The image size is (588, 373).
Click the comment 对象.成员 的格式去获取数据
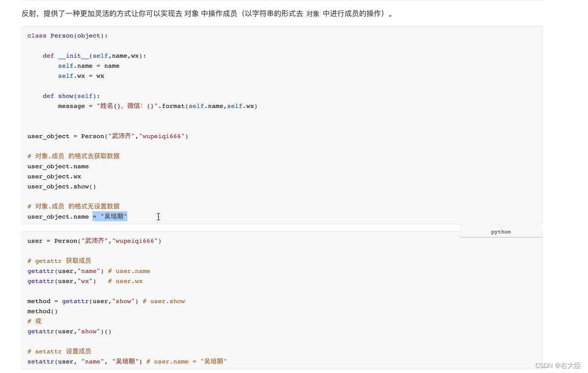point(73,155)
